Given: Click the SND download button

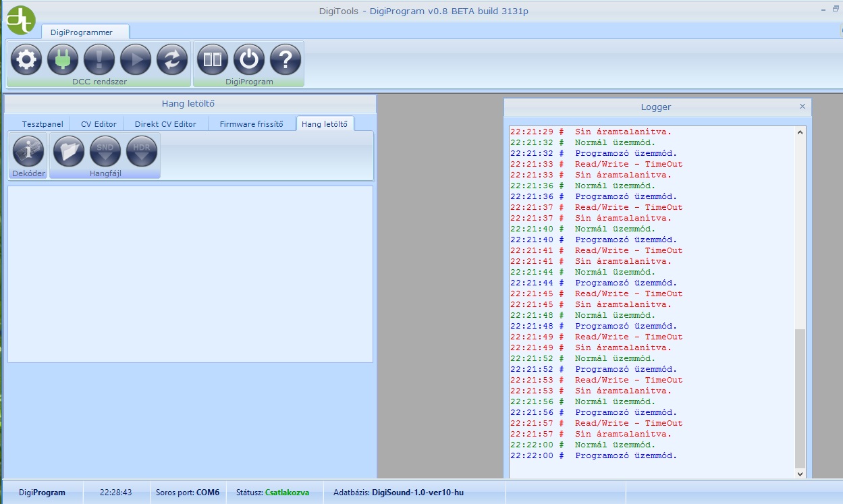Looking at the screenshot, I should 105,151.
